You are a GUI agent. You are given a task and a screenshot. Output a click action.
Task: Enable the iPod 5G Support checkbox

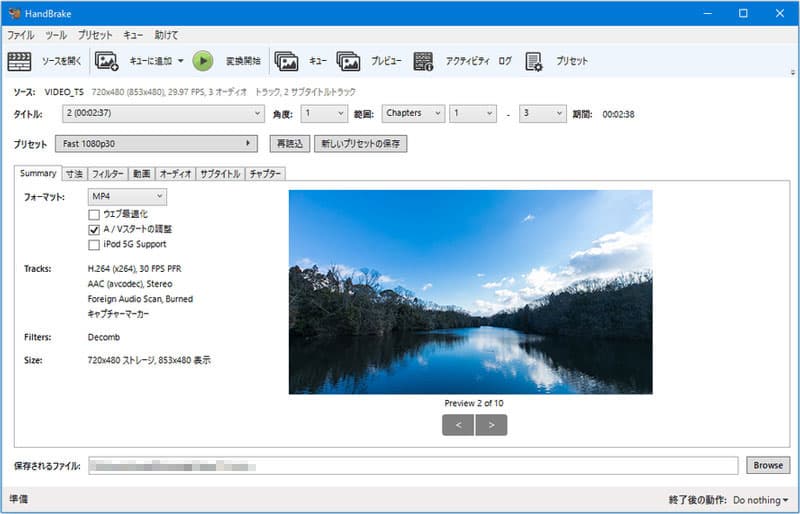(x=94, y=244)
